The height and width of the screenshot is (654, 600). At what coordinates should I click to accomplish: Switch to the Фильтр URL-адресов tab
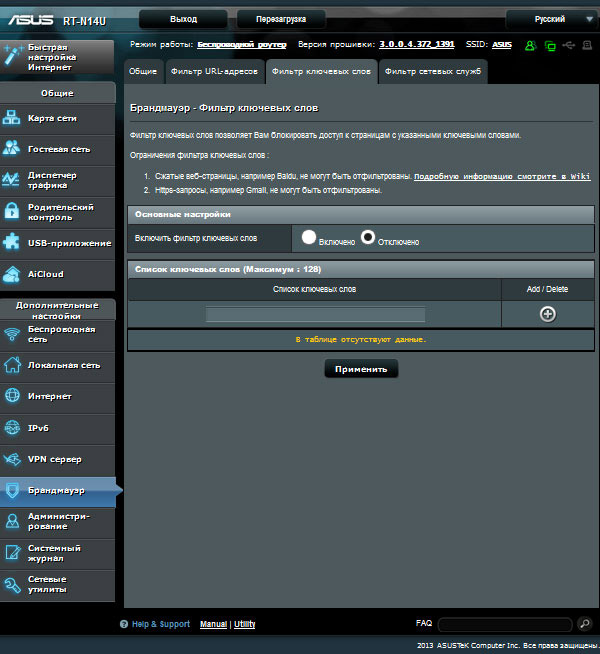(214, 72)
